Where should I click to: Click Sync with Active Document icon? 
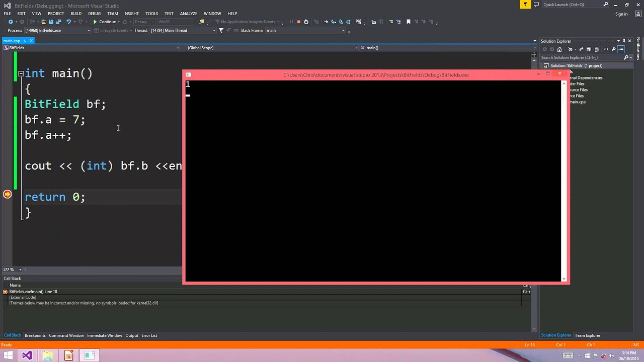(x=581, y=49)
